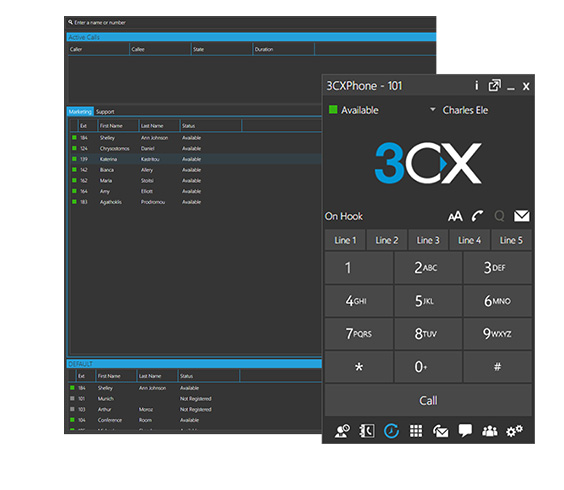Image resolution: width=564 pixels, height=490 pixels.
Task: Click the Active Calls header bar
Action: click(x=251, y=37)
